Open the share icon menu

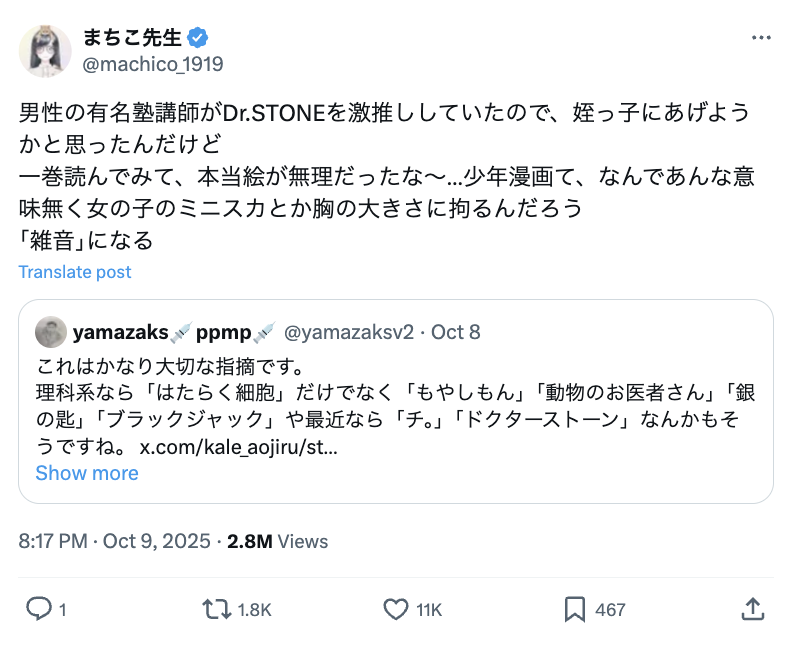(x=753, y=608)
